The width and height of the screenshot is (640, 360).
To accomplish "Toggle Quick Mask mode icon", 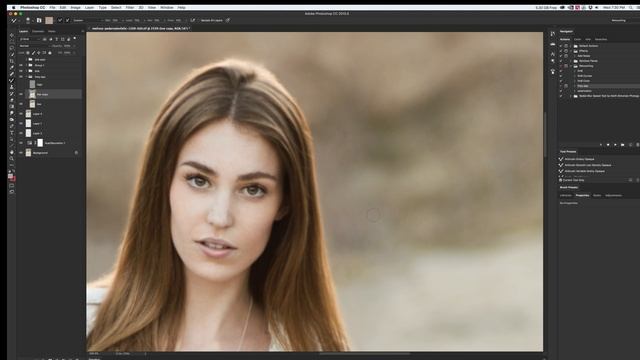I will coord(12,186).
